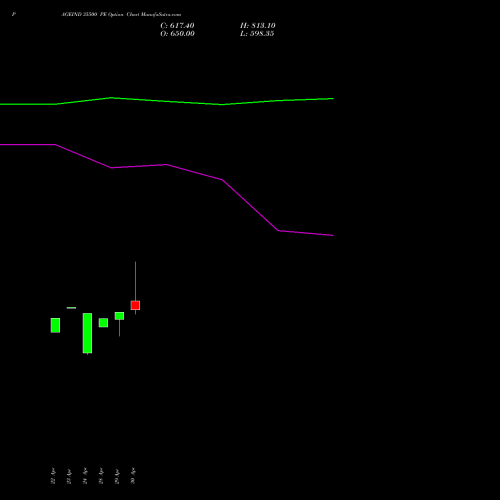Click the low price value L: 598.35

click(x=257, y=34)
